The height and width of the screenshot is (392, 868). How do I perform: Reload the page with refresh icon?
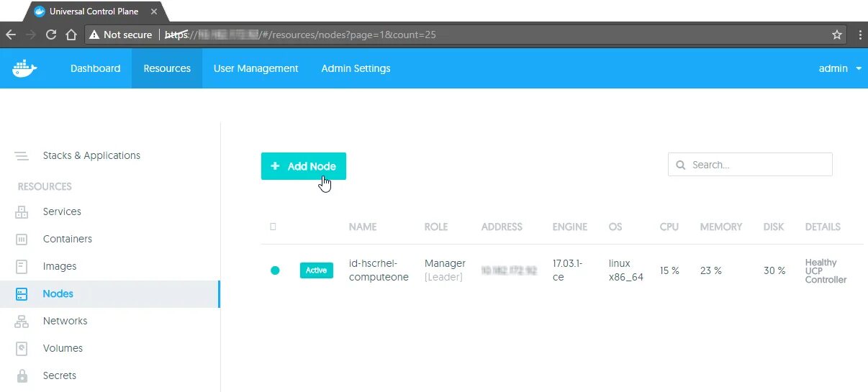[x=51, y=35]
